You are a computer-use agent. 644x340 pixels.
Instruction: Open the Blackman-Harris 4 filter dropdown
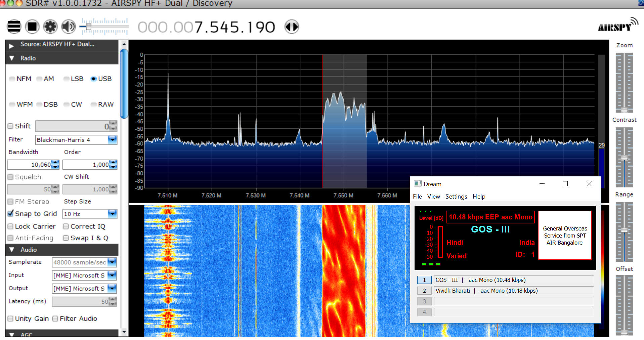click(112, 140)
